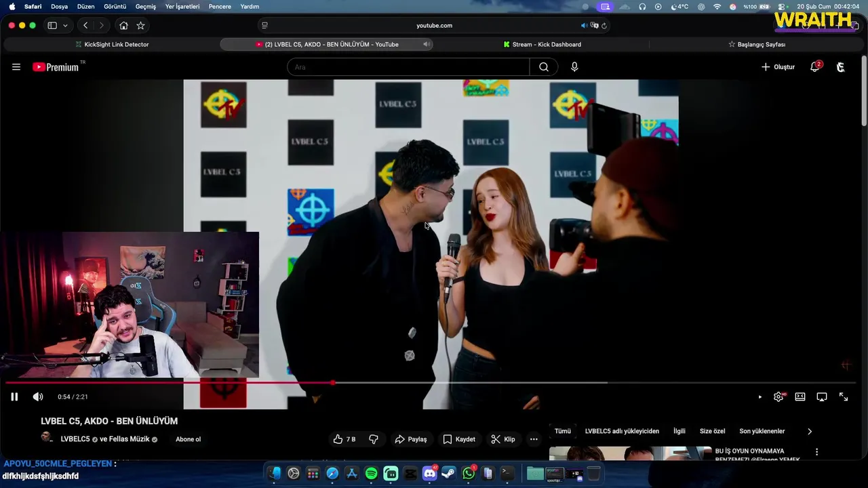Dislike the video with thumbs down
This screenshot has width=868, height=488.
(373, 439)
